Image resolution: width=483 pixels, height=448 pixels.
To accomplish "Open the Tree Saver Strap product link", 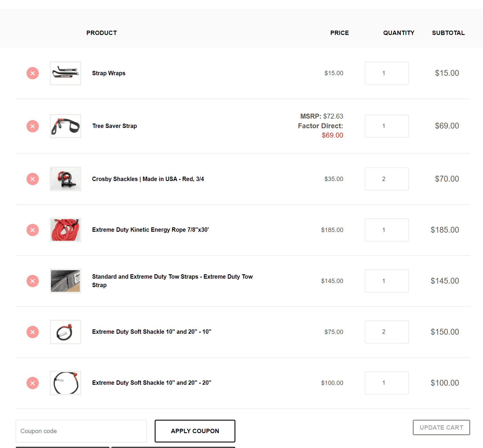I will pyautogui.click(x=114, y=126).
